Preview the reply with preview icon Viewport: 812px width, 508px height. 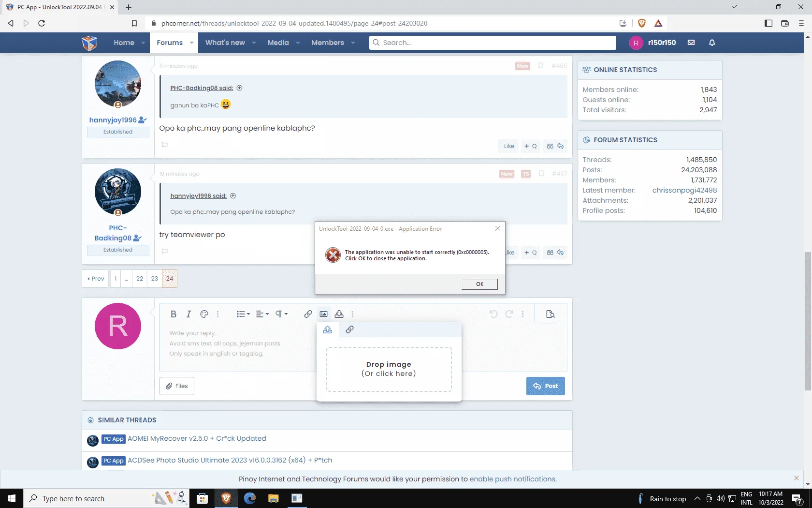point(551,314)
